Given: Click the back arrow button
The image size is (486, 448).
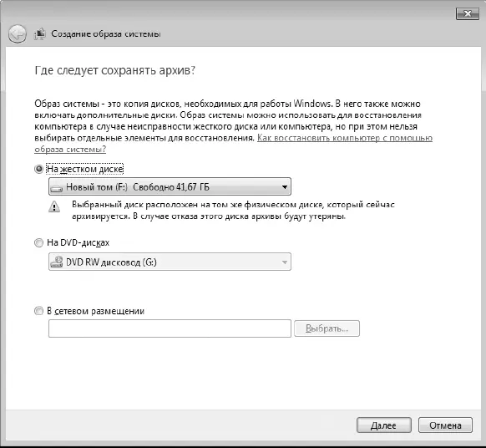Looking at the screenshot, I should coord(17,33).
